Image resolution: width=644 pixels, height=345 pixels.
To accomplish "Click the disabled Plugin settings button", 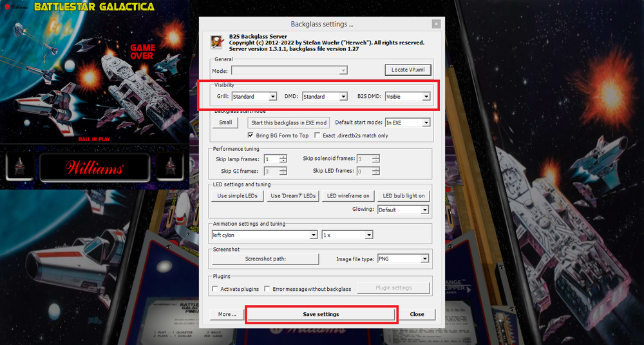I will (x=393, y=288).
